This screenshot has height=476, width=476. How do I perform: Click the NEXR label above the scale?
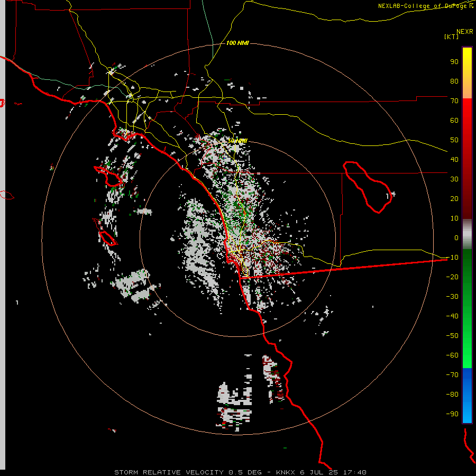(464, 31)
